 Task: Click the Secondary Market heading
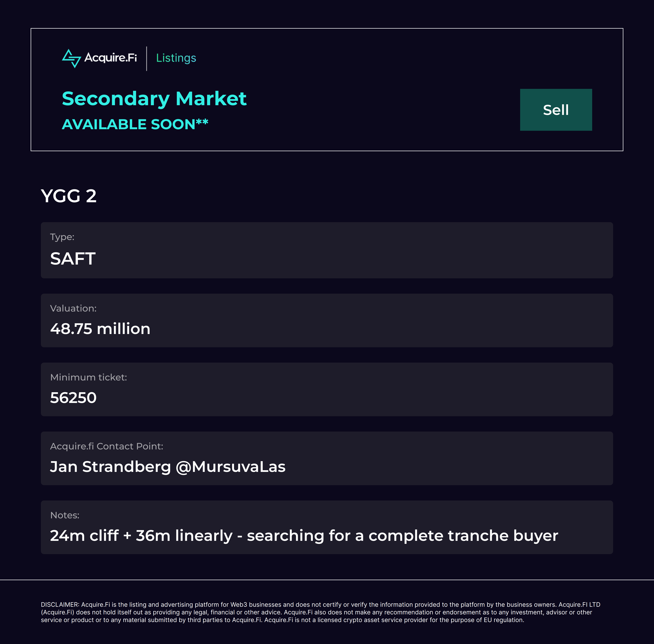click(x=154, y=98)
